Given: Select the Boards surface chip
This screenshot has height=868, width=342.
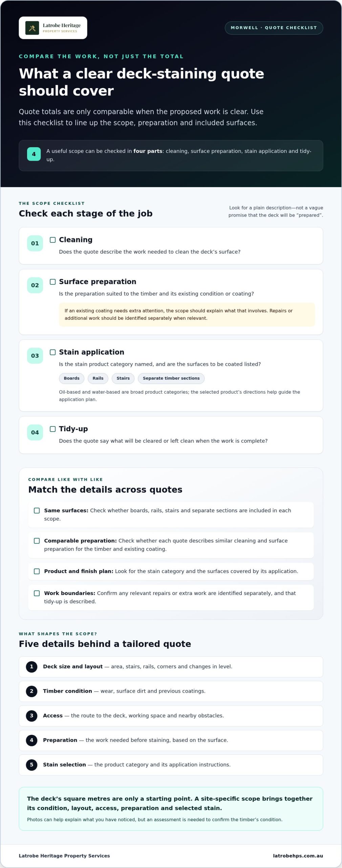Looking at the screenshot, I should pos(71,378).
